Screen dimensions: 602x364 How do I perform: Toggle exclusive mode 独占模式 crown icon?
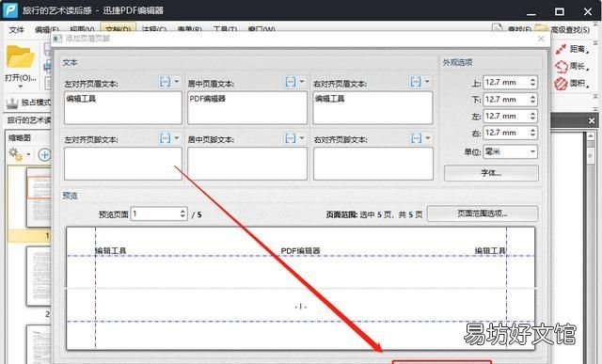[x=12, y=103]
